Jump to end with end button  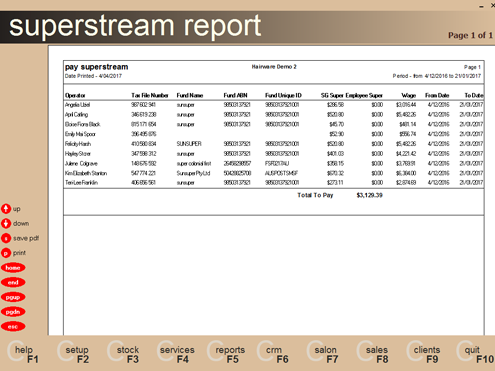coord(13,282)
